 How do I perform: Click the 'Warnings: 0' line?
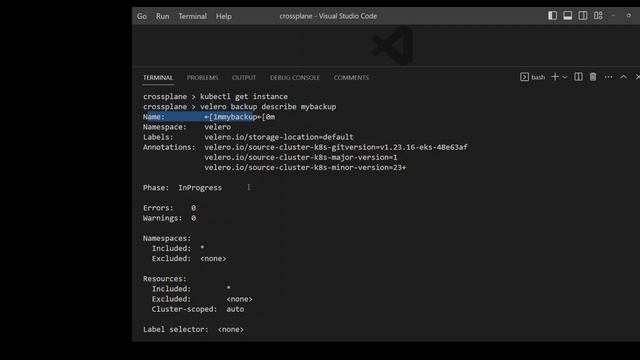(169, 218)
